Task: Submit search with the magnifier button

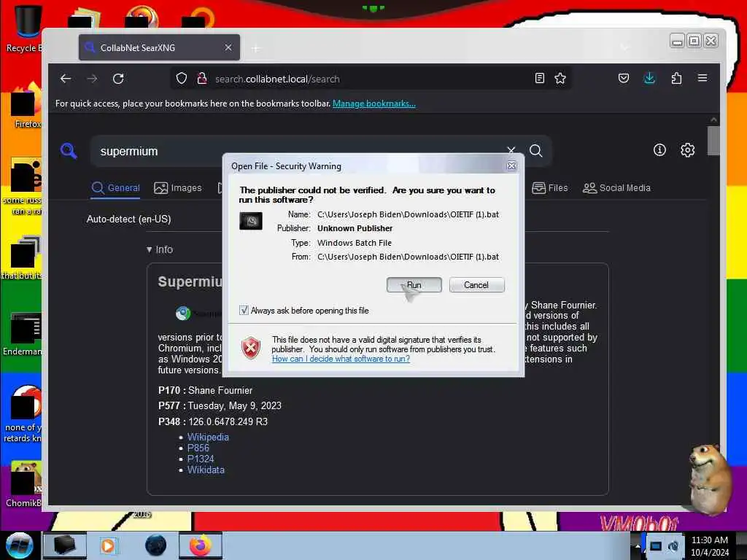Action: 536,151
